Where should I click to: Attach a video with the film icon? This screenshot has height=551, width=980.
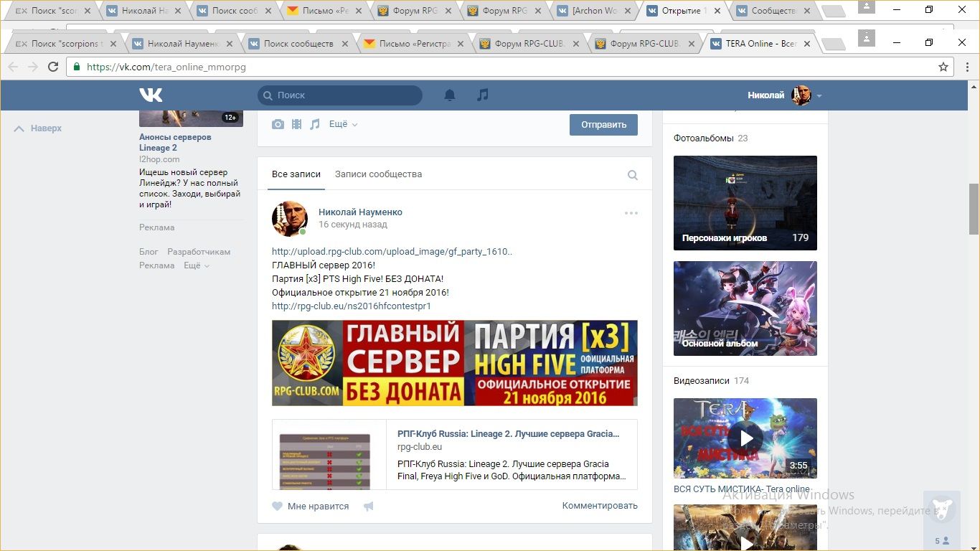click(296, 124)
